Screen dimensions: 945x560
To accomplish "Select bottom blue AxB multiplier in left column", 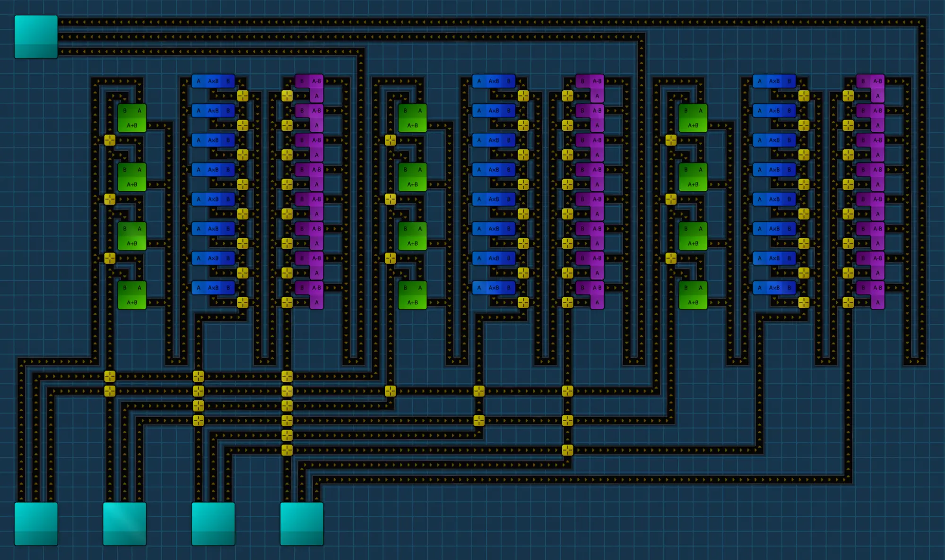I will (213, 288).
